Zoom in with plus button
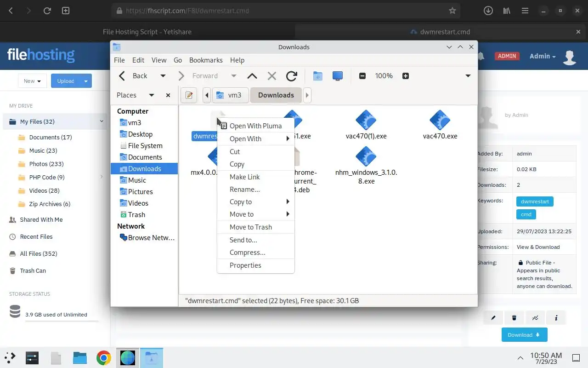588x368 pixels. (405, 76)
